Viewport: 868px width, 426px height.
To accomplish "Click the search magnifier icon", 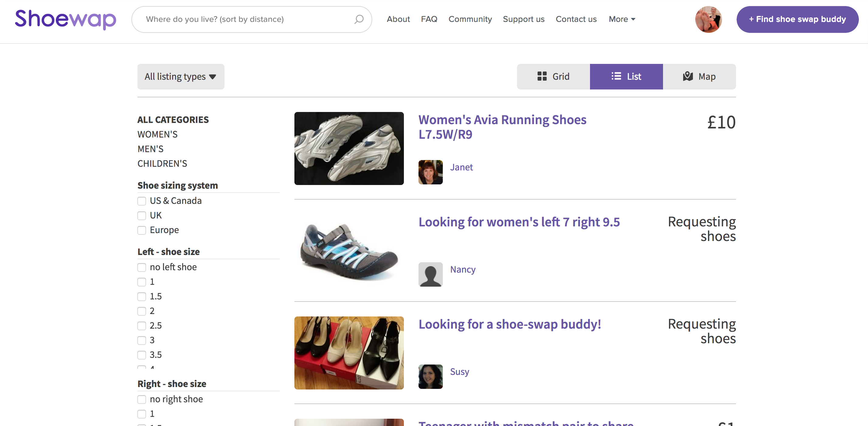I will pyautogui.click(x=359, y=19).
